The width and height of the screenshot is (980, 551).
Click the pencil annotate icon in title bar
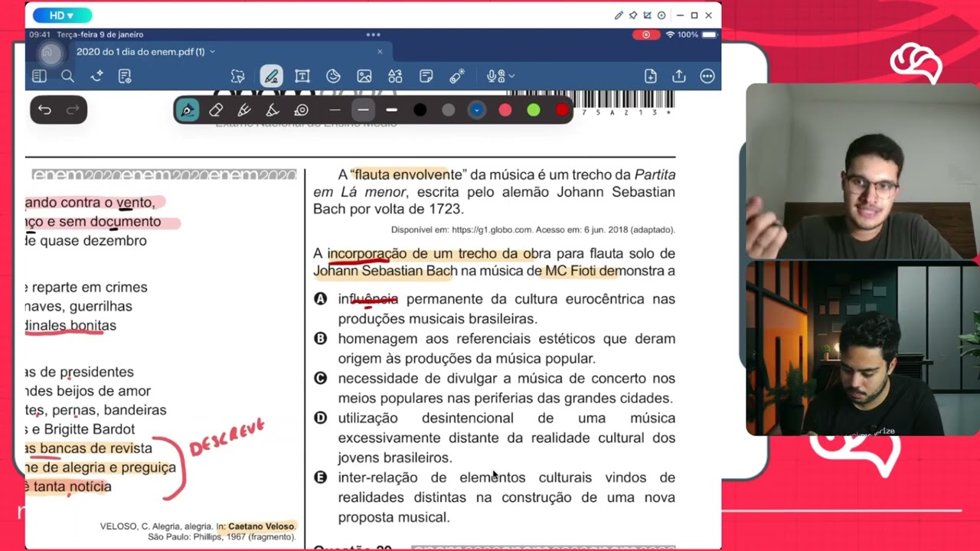pyautogui.click(x=619, y=15)
